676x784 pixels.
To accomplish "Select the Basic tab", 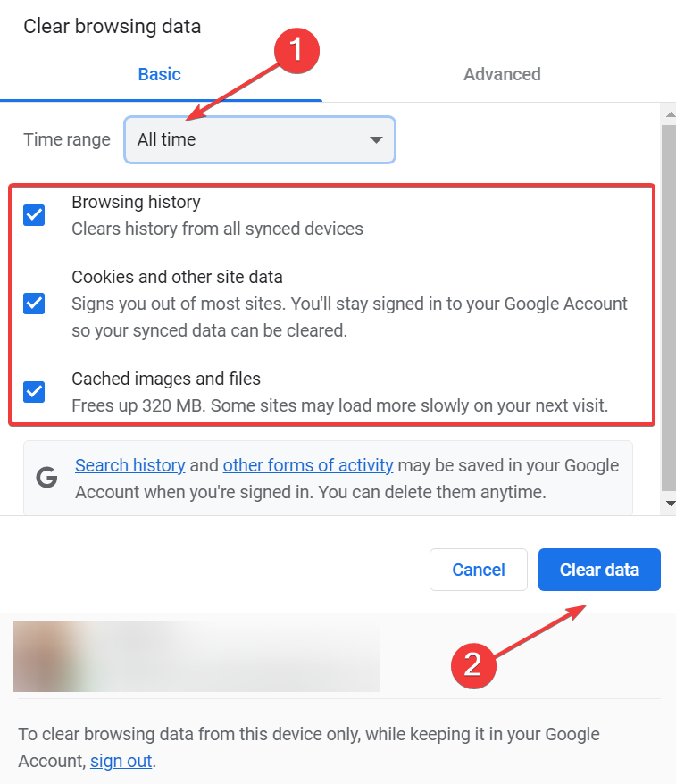I will pos(160,74).
